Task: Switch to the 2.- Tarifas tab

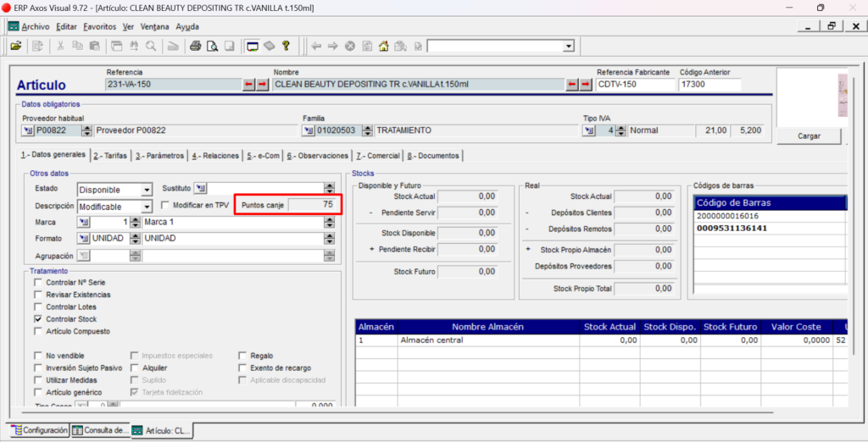Action: [x=110, y=156]
